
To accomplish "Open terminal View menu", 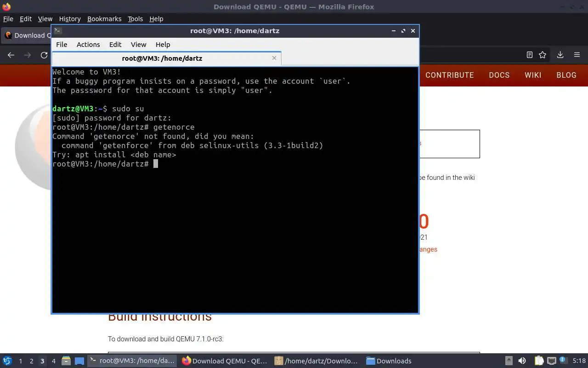I will click(x=138, y=45).
